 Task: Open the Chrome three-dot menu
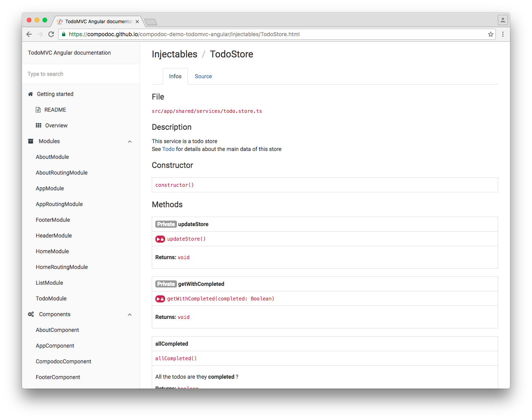(x=503, y=34)
